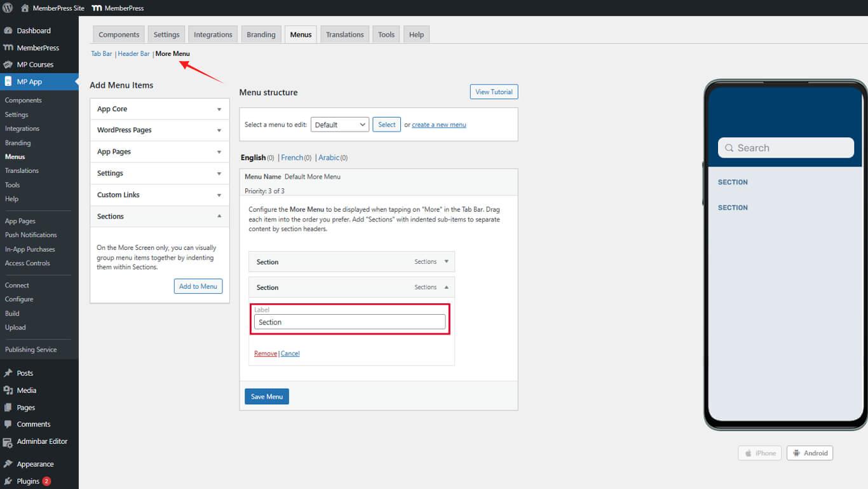Open the Dashboard sidebar icon

tap(8, 31)
